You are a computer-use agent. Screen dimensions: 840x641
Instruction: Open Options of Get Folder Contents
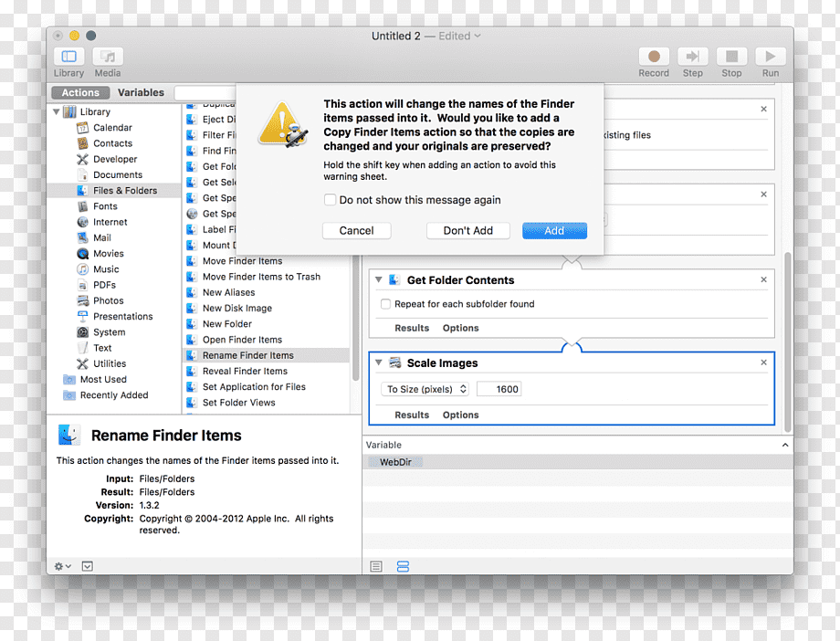tap(460, 328)
